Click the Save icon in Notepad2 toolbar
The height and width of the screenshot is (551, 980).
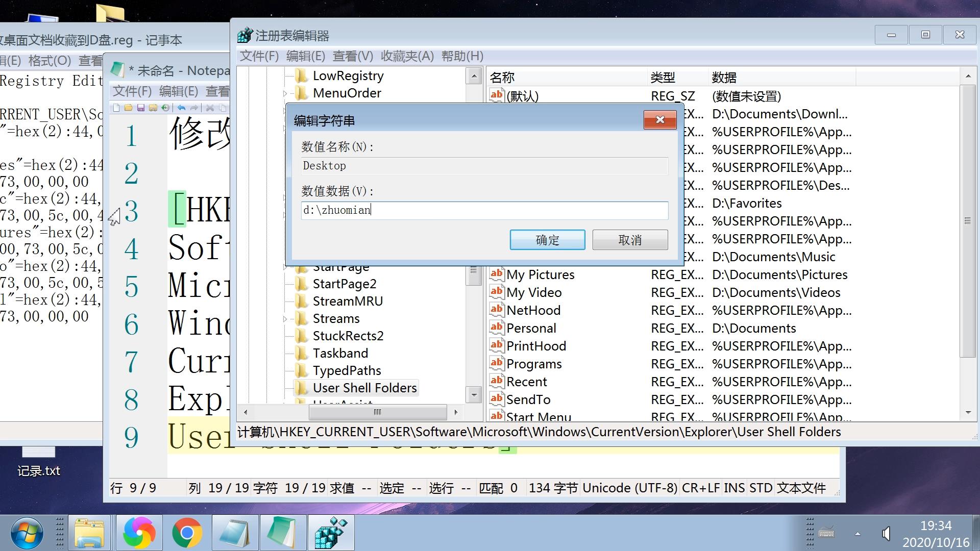pos(141,108)
